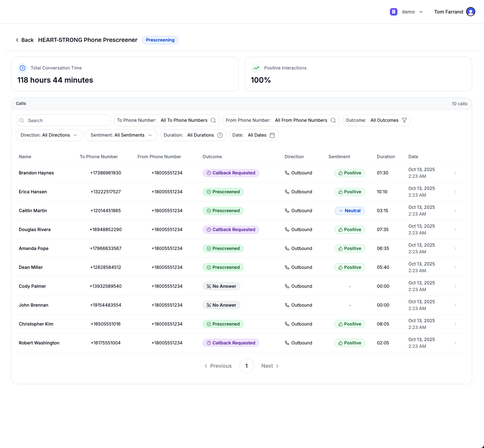Screen dimensions: 484x448
Task: Click the user avatar icon beside Tom Farrand
Action: click(x=471, y=12)
